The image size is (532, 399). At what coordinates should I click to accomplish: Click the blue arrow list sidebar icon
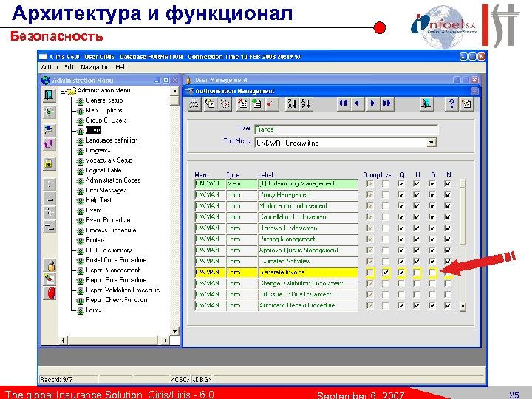click(x=49, y=130)
